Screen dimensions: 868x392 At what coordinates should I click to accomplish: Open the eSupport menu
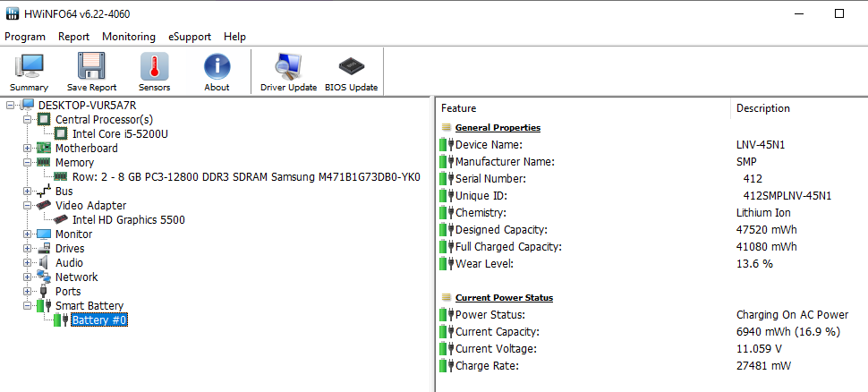[x=190, y=37]
